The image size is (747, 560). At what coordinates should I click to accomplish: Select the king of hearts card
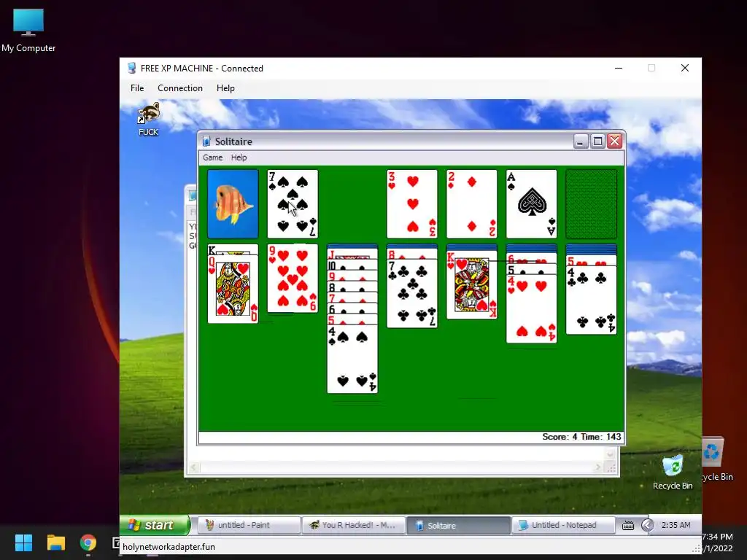472,285
